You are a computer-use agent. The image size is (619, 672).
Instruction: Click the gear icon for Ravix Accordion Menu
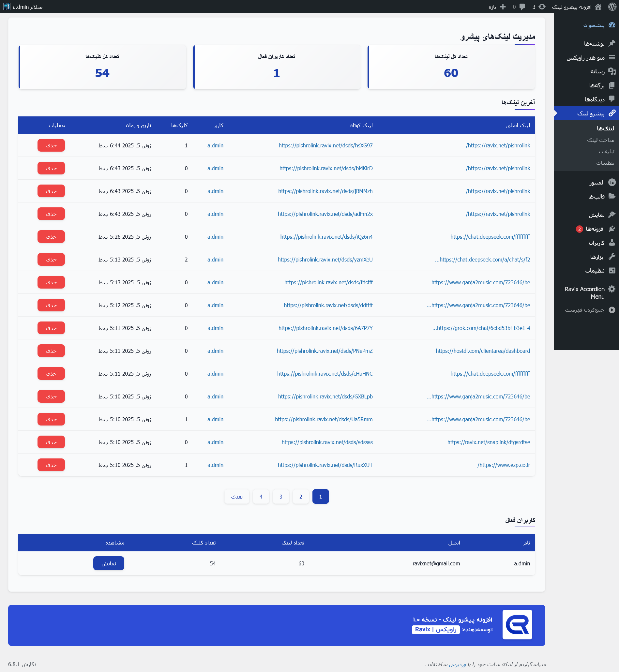pos(612,289)
